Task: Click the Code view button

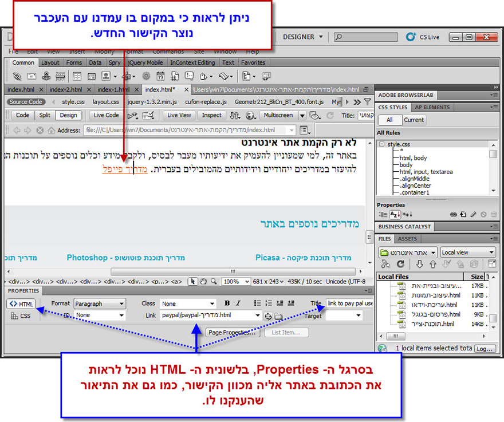Action: coord(22,115)
